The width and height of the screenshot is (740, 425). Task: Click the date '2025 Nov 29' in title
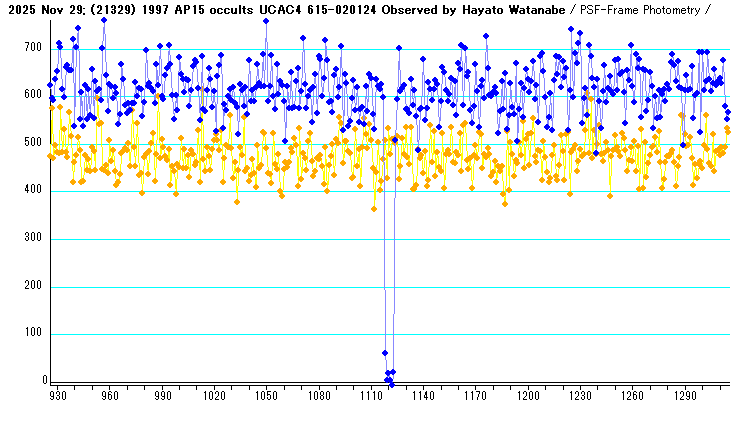[x=42, y=9]
